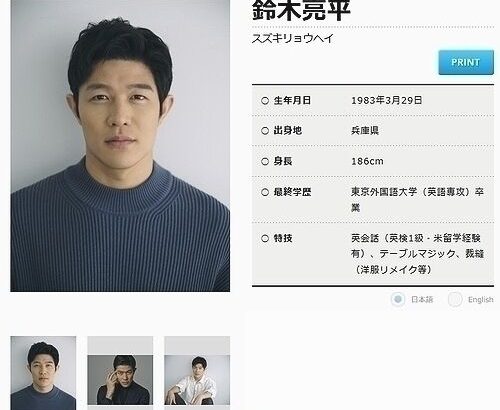This screenshot has width=500, height=410.
Task: Click the 兵庫県 birthplace value
Action: tap(365, 130)
